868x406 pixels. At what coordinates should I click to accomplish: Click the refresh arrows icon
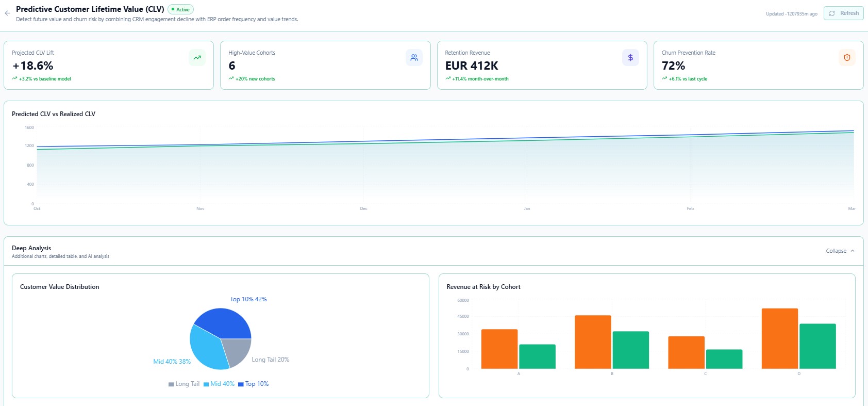(x=832, y=13)
